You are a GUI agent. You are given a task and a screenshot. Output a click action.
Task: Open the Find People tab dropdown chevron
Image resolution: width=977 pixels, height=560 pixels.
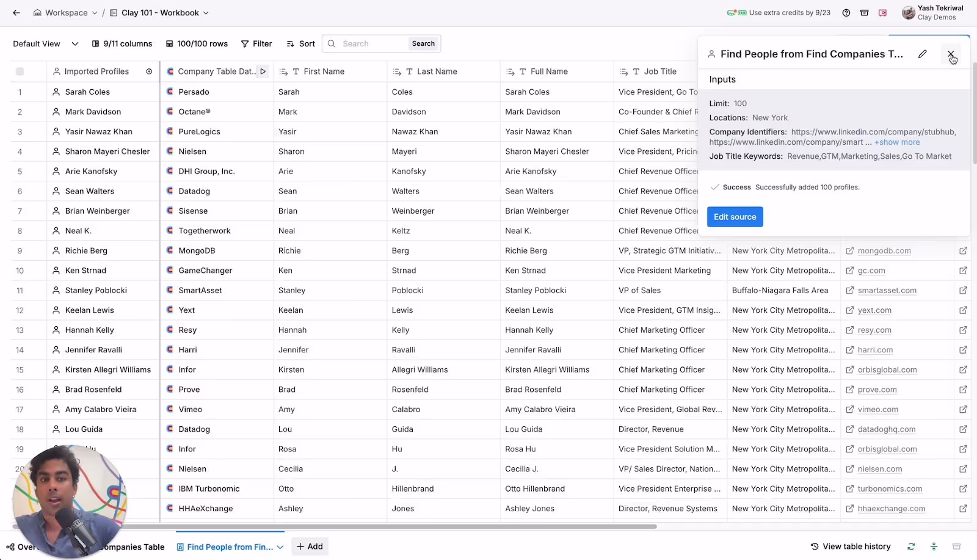click(x=280, y=547)
